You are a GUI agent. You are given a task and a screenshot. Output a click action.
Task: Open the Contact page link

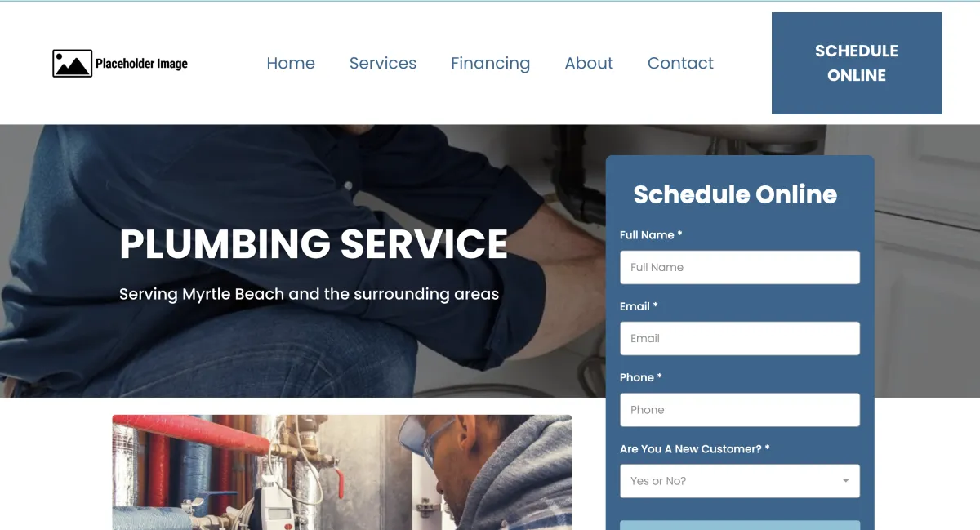click(680, 63)
